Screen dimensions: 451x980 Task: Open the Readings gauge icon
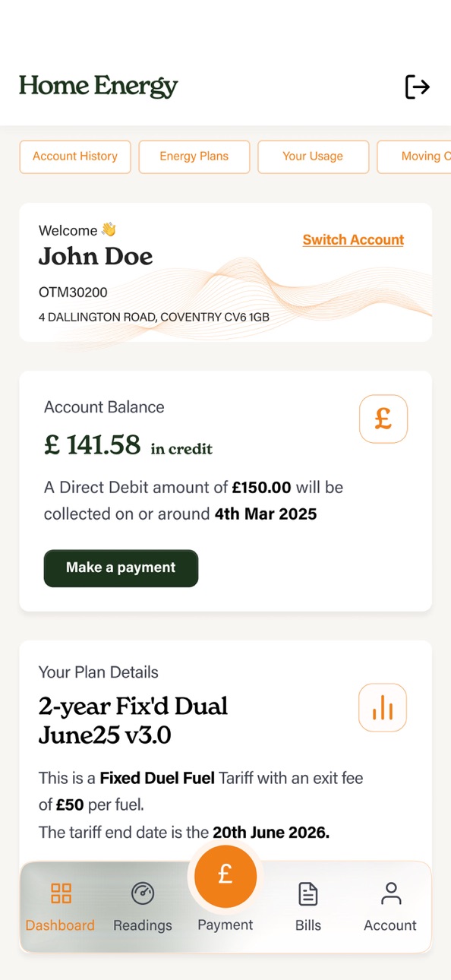(143, 893)
